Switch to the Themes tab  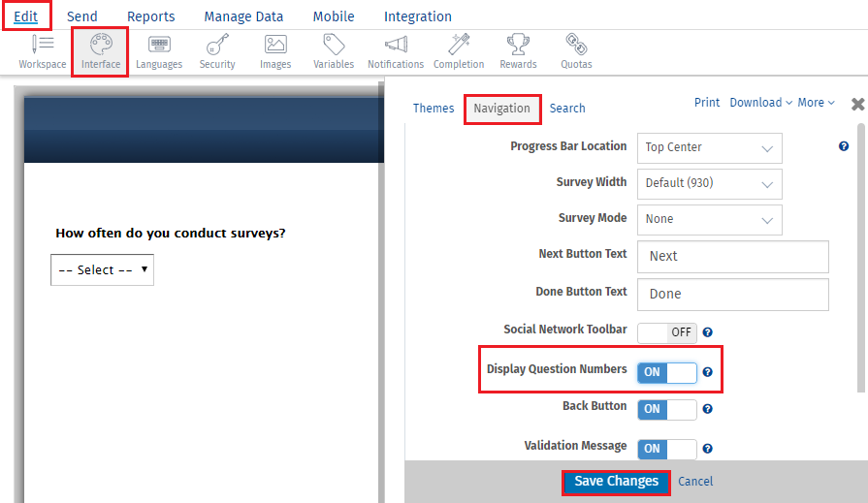pos(433,109)
